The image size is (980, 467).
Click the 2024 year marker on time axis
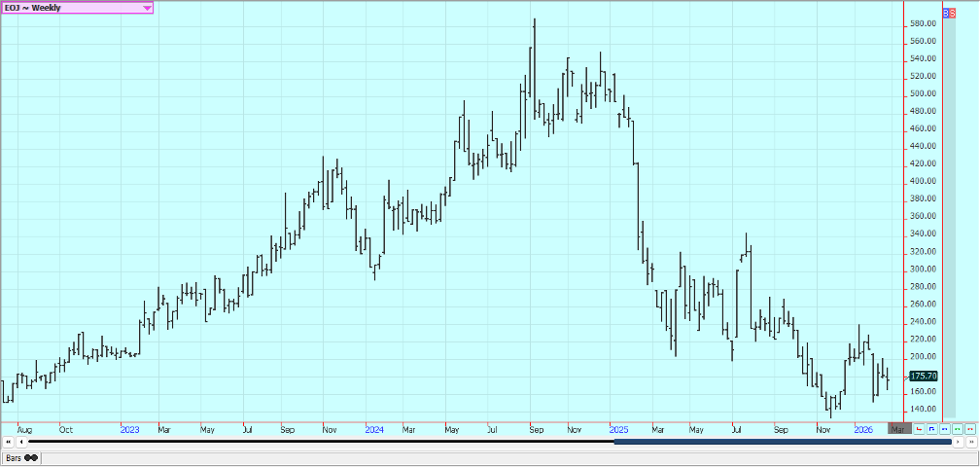374,429
